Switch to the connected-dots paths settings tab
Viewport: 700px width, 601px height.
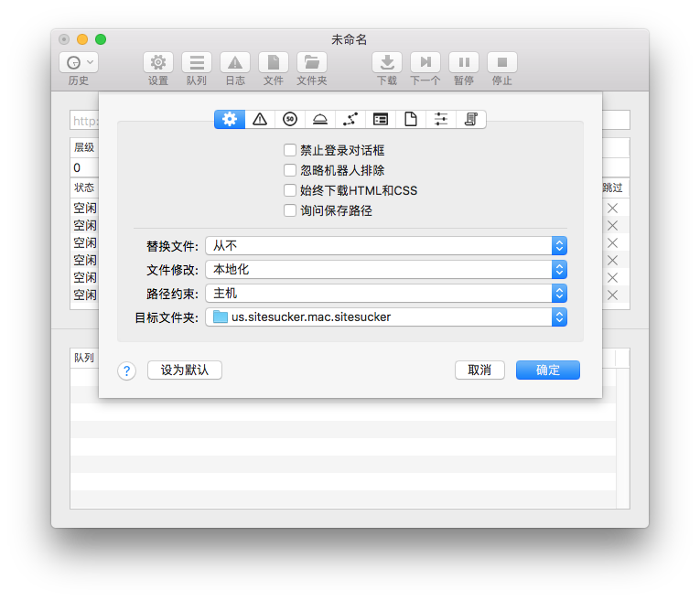350,119
